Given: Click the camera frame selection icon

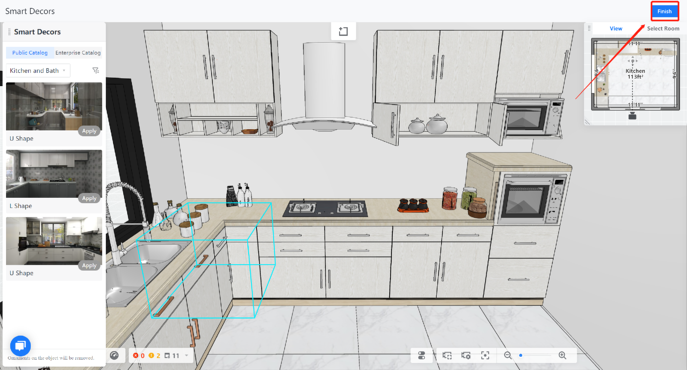Looking at the screenshot, I should pos(447,356).
